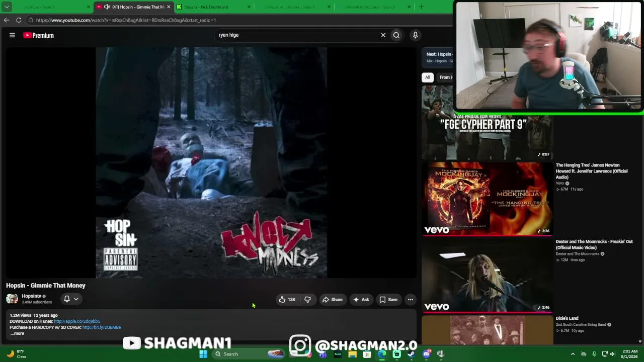Open the Windows Start menu
Image resolution: width=644 pixels, height=362 pixels.
pyautogui.click(x=203, y=354)
